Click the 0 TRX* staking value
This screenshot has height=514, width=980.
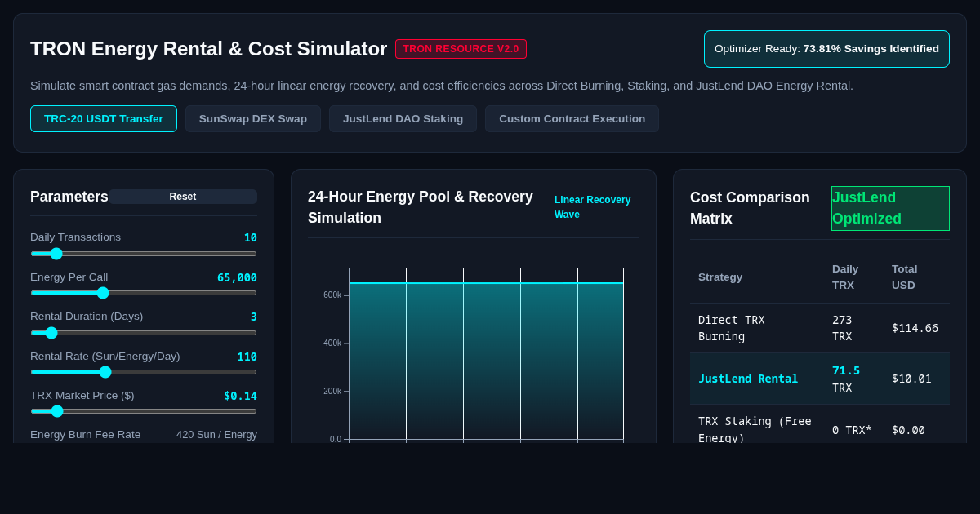pos(852,430)
